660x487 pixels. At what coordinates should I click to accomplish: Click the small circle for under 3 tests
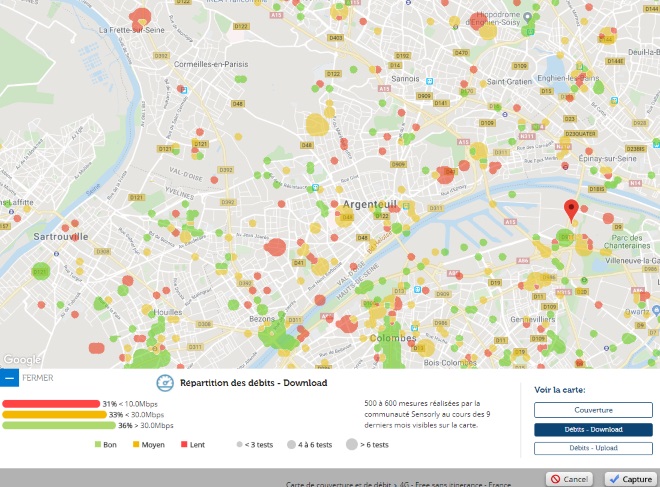click(x=237, y=444)
